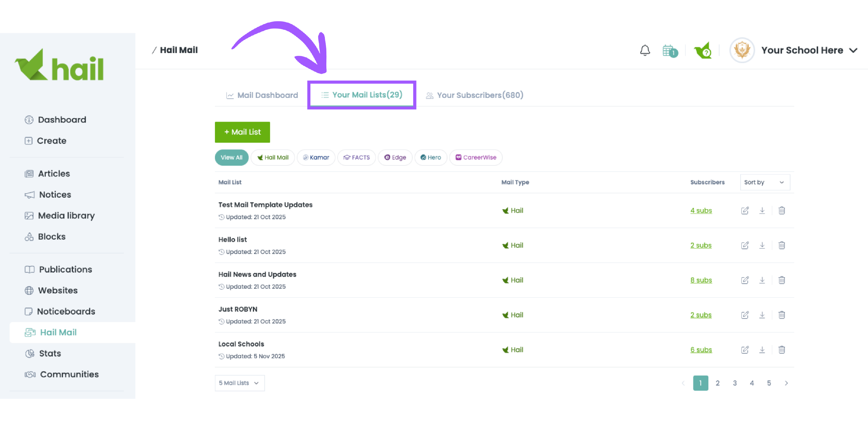Go to page 3 of mail lists
This screenshot has height=443, width=868.
click(x=735, y=383)
